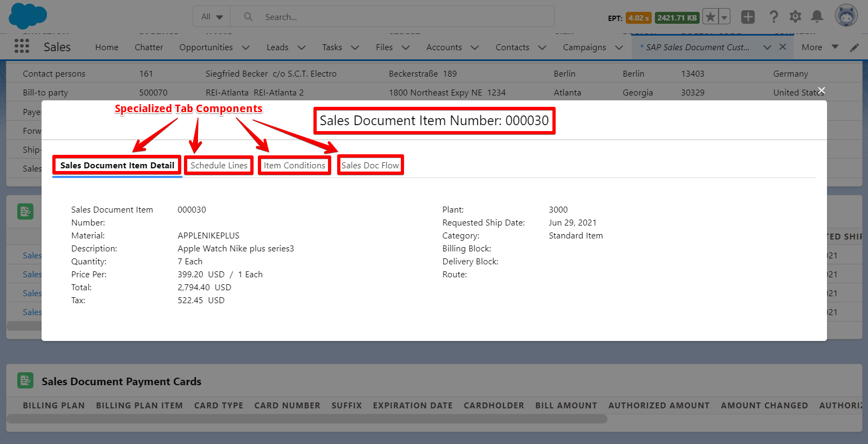Open the More navigation menu

pyautogui.click(x=819, y=47)
